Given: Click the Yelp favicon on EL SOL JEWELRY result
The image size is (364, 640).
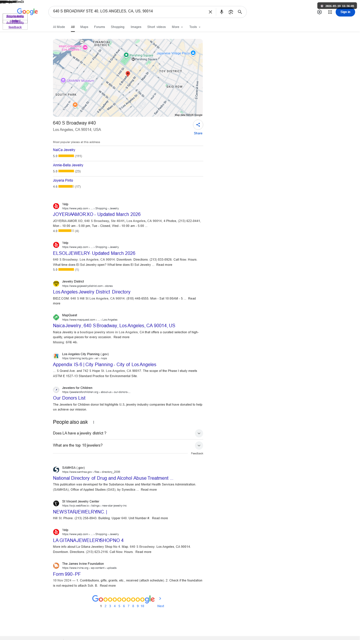Looking at the screenshot, I should click(56, 245).
